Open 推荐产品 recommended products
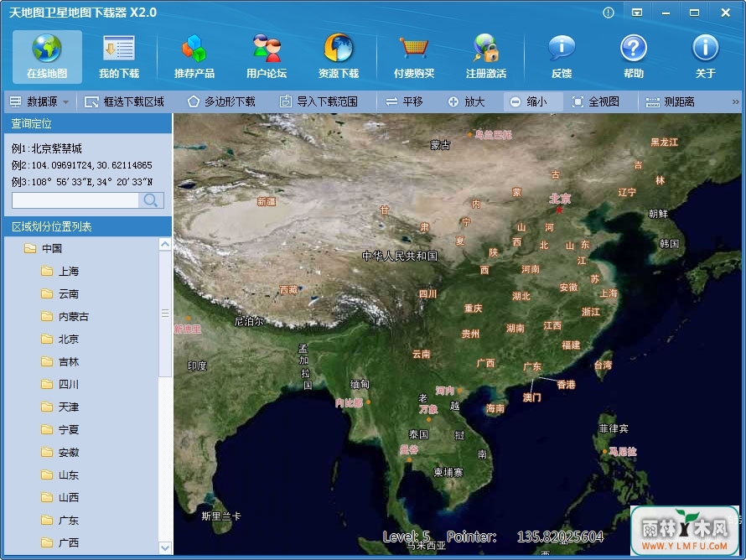 pos(194,56)
